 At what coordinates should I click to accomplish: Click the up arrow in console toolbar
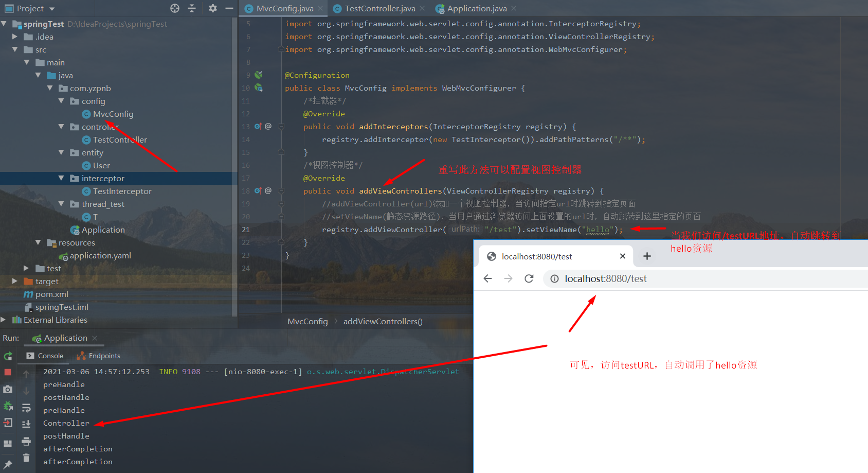pos(26,374)
